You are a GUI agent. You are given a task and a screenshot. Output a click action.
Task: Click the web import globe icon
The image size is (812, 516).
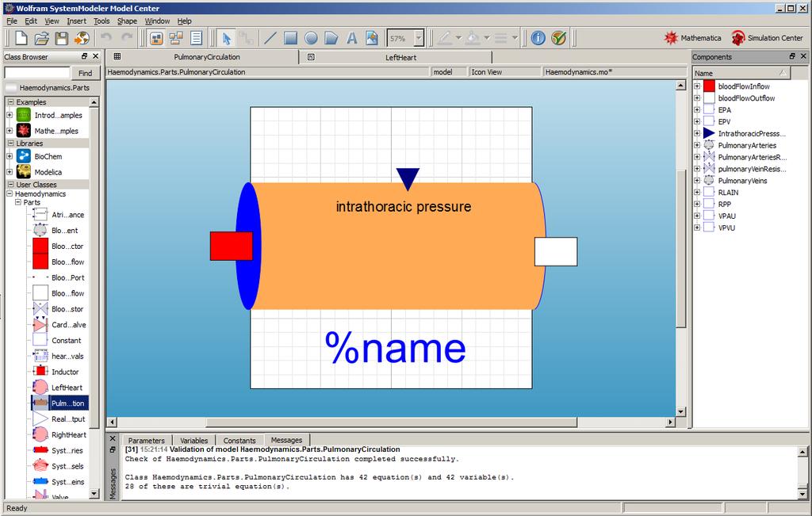tap(82, 38)
